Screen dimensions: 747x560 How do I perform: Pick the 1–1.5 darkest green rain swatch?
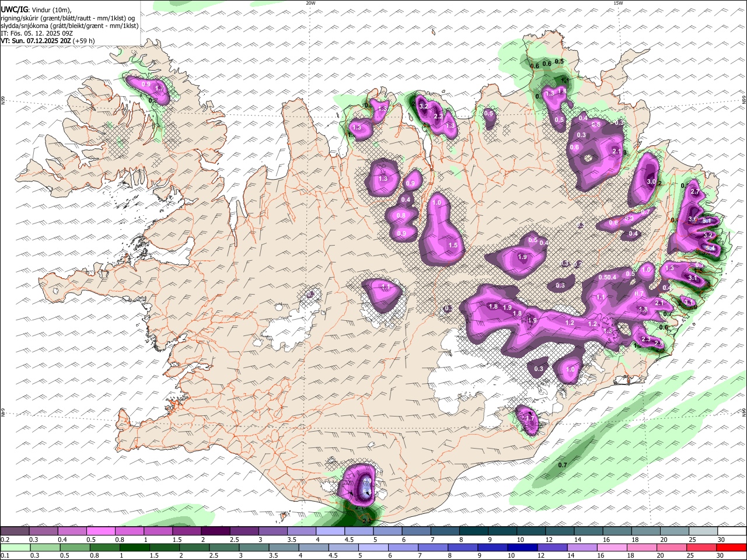134,547
